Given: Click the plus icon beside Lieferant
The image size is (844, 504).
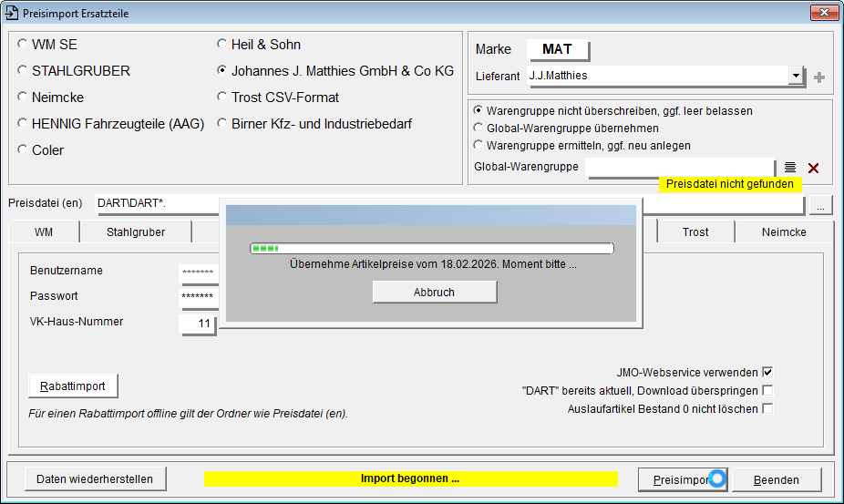Looking at the screenshot, I should pyautogui.click(x=819, y=77).
